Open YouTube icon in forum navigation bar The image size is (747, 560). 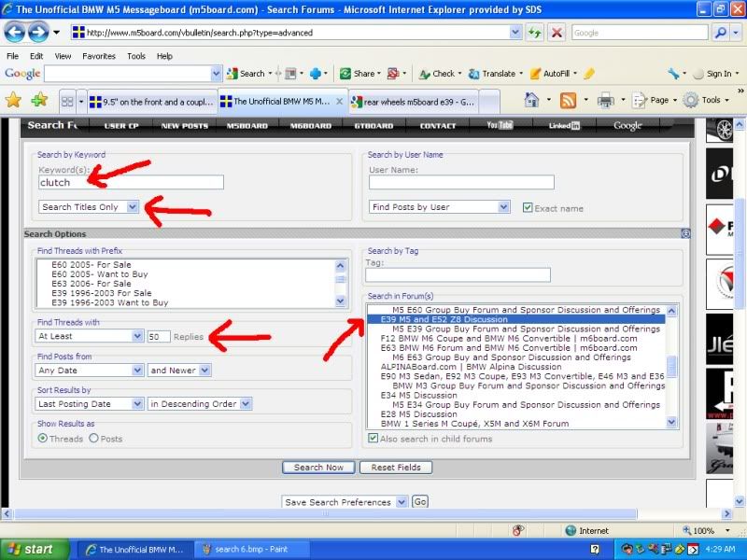coord(500,125)
